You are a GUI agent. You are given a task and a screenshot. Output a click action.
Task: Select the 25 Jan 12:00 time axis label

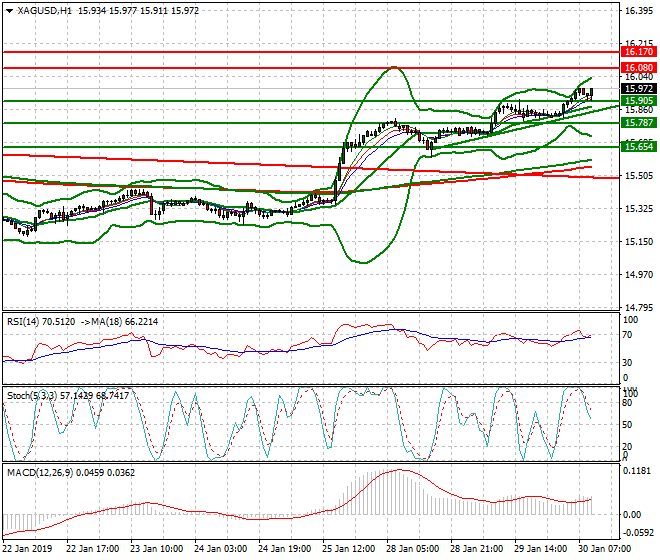(x=349, y=549)
